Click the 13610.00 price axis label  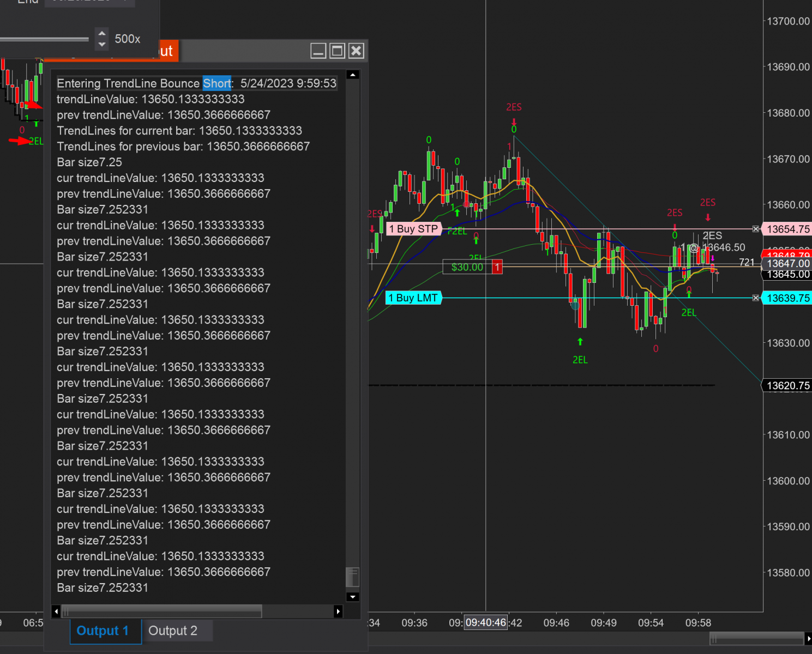tap(789, 435)
